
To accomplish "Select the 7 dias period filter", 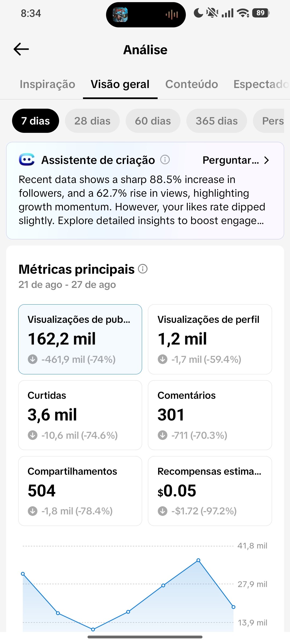I will tap(35, 121).
